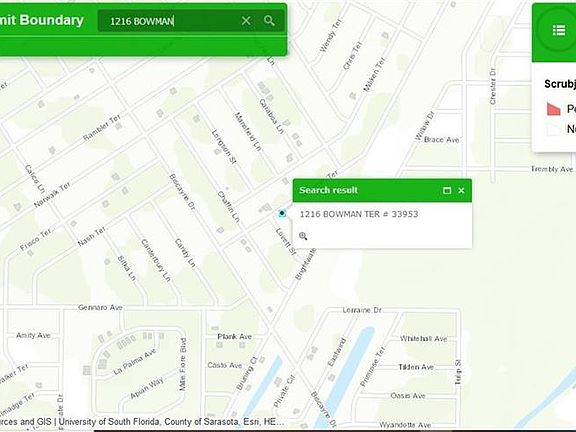Click the University of South Florida attribution

coord(109,421)
